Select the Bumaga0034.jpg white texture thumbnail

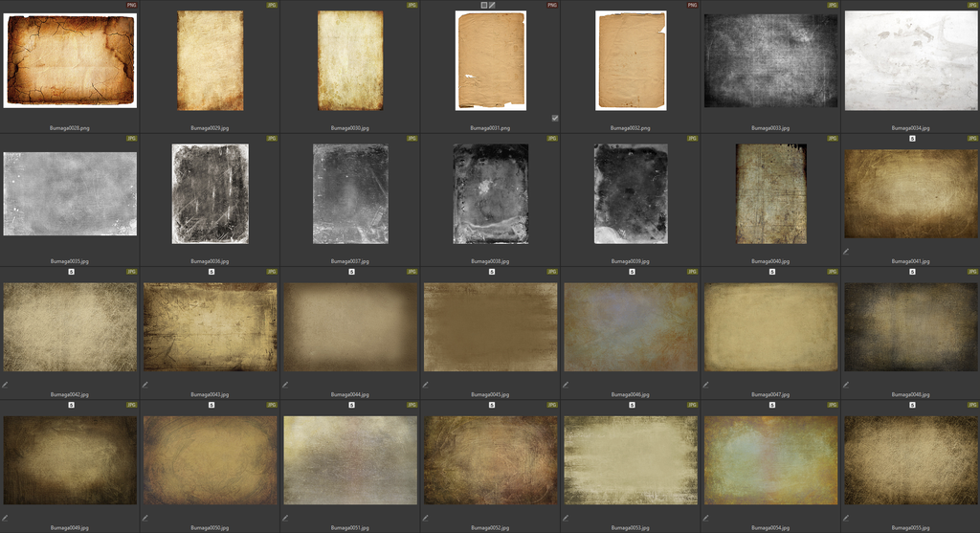coord(910,59)
